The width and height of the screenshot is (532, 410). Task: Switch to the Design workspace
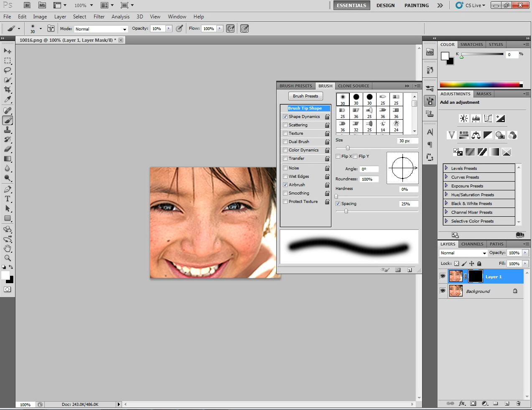pyautogui.click(x=385, y=5)
